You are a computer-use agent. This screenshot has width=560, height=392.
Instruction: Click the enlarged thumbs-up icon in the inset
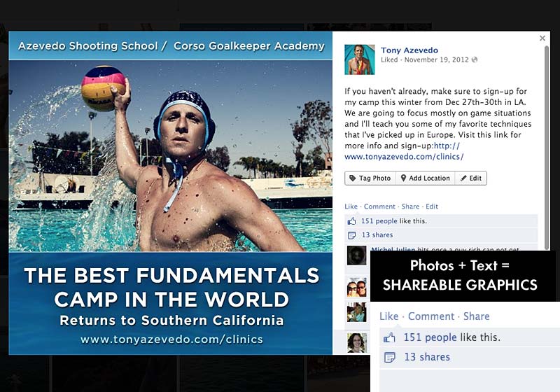[x=390, y=337]
